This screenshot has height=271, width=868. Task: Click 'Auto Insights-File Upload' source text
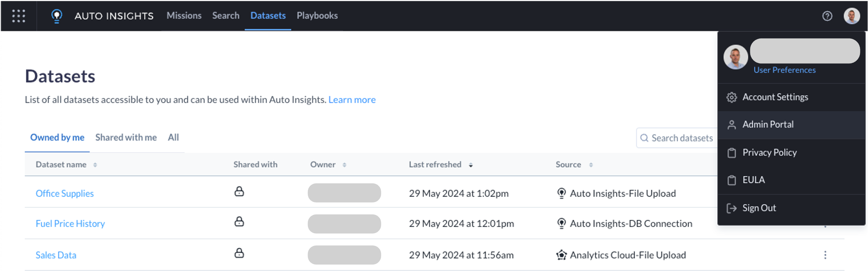(623, 193)
